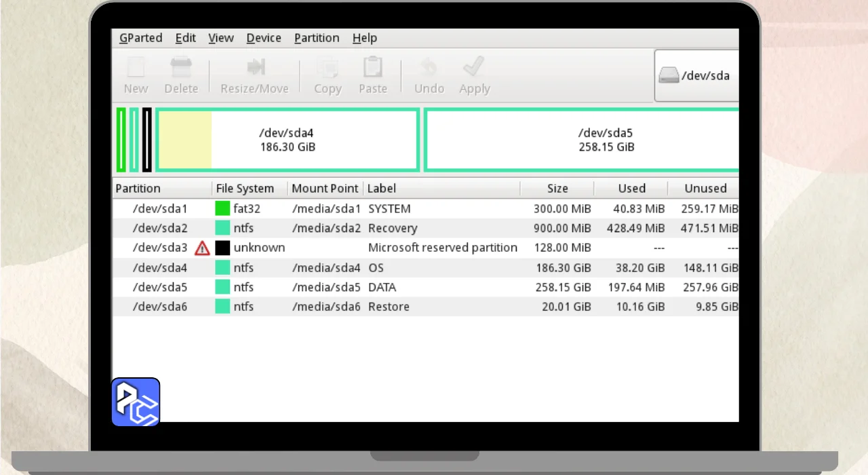Image resolution: width=868 pixels, height=475 pixels.
Task: Click the Copy partition toolbar icon
Action: click(x=328, y=68)
